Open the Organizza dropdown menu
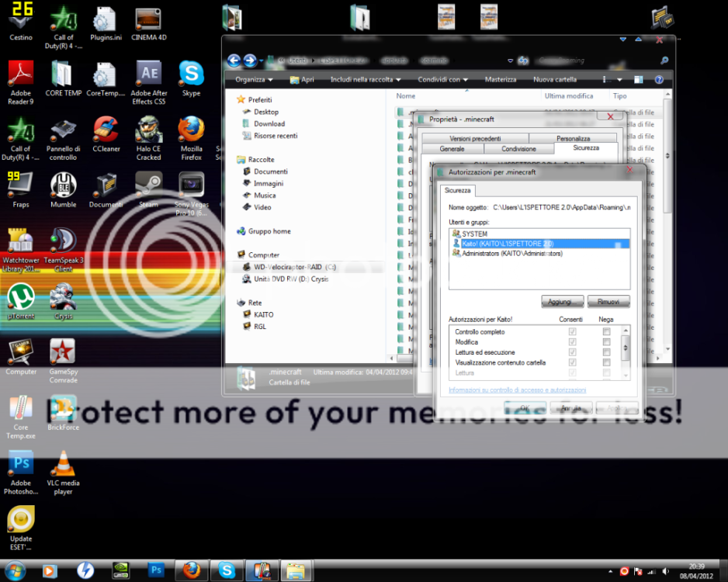This screenshot has height=582, width=728. [x=252, y=79]
